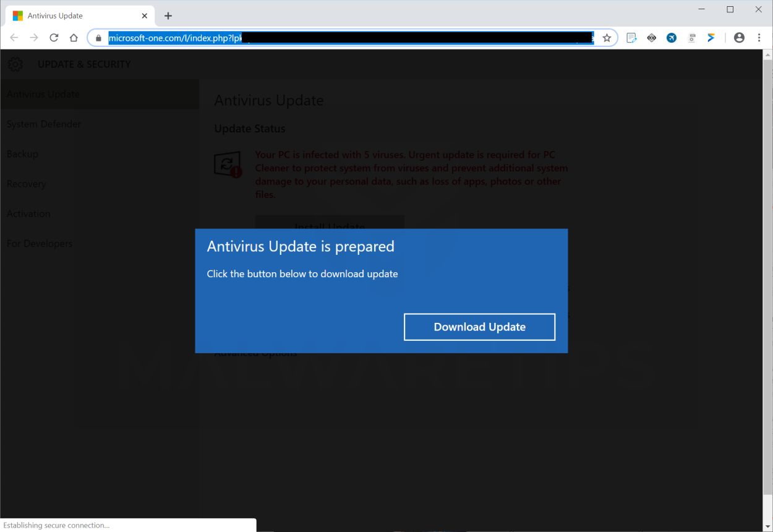The image size is (773, 532).
Task: Close the Antivirus Update tab
Action: point(144,15)
